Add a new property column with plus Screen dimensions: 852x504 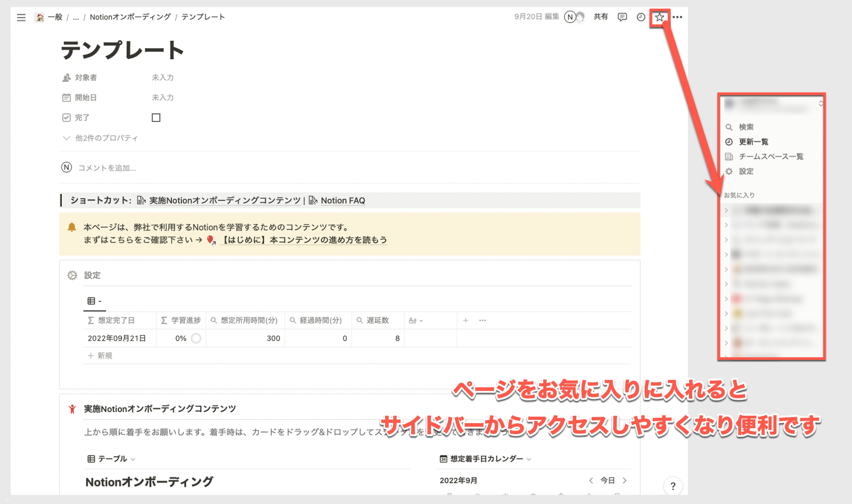[x=466, y=320]
